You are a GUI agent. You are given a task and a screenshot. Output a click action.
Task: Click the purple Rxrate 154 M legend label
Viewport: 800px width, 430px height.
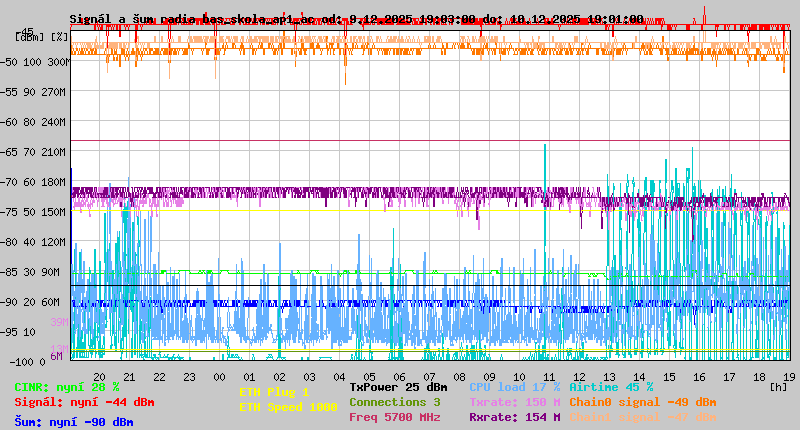tap(514, 417)
